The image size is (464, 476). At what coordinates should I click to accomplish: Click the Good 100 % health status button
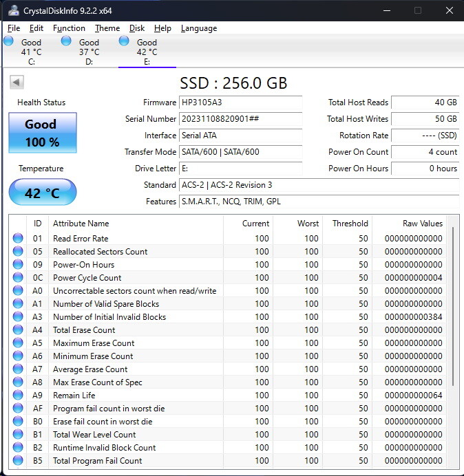[42, 133]
